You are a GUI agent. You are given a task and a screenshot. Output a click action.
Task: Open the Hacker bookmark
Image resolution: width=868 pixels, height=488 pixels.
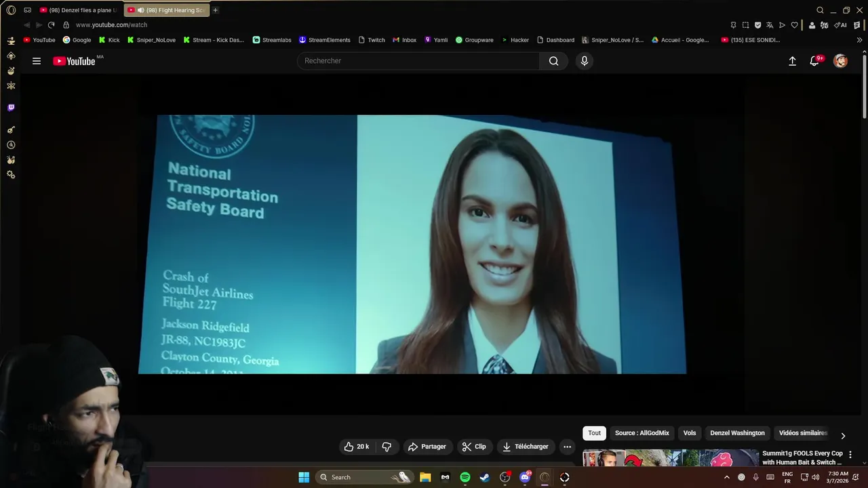[515, 40]
